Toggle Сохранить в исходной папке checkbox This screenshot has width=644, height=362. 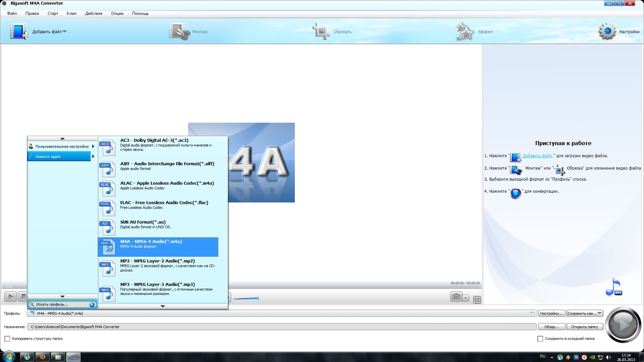540,339
